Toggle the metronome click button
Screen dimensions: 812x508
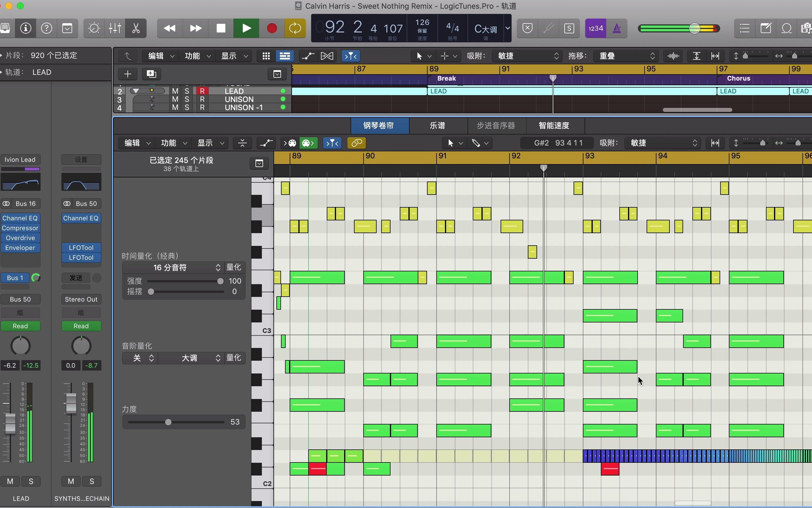tap(617, 28)
